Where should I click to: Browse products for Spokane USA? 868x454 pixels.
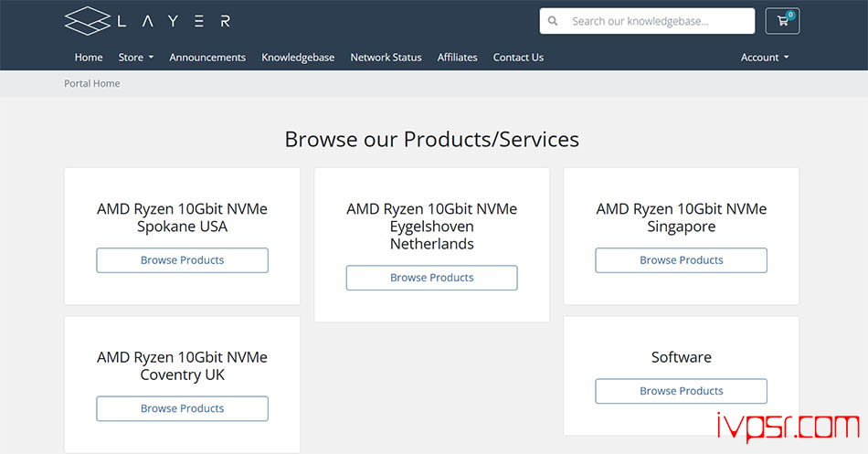[182, 260]
